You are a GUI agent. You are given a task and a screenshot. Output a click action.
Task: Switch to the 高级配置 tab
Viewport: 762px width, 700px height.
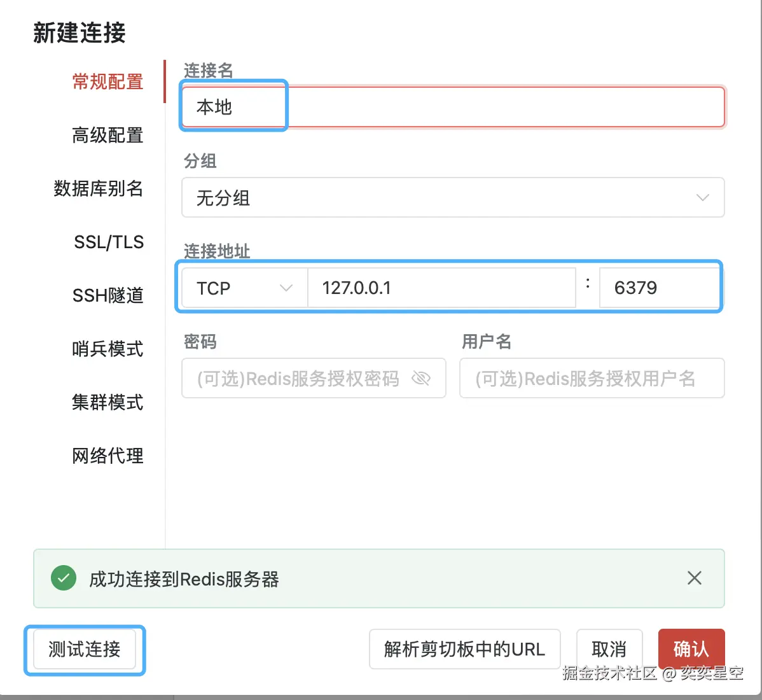(x=107, y=136)
